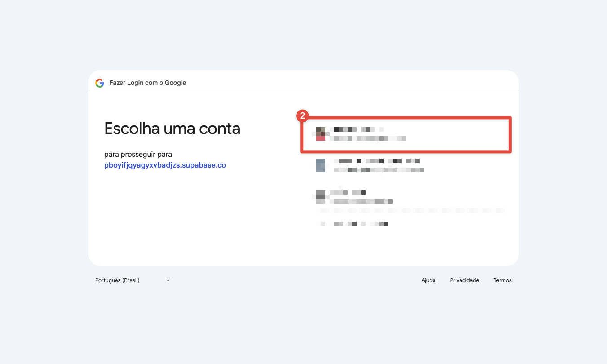Click the second account's profile avatar
Viewport: 607px width, 364px height.
(321, 165)
